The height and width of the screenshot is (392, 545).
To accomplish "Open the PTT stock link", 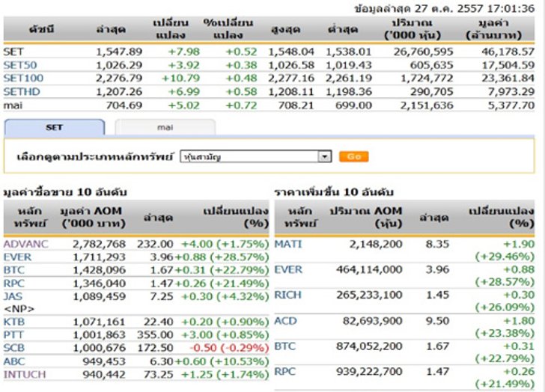I will (x=13, y=334).
